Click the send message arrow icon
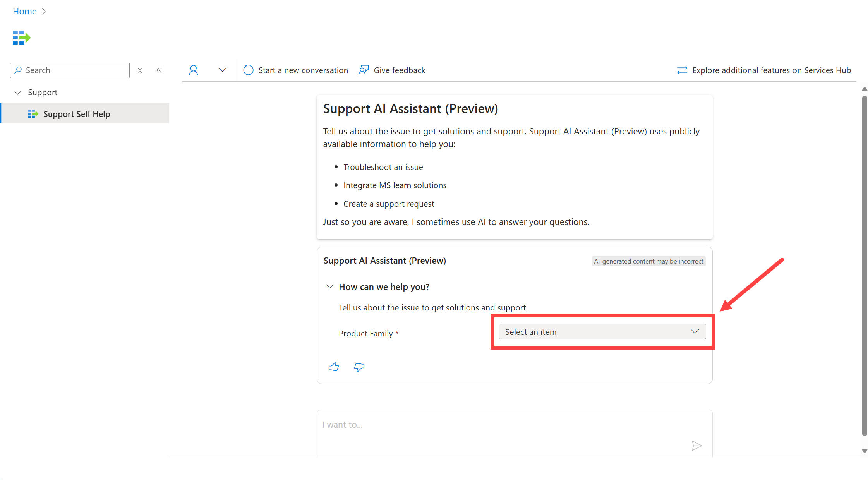The height and width of the screenshot is (480, 868). (696, 446)
